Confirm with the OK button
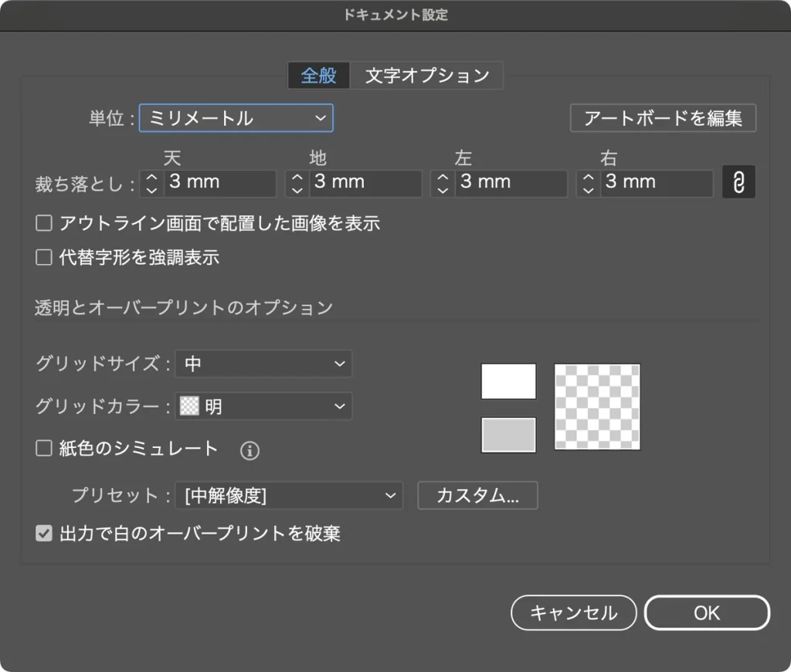 tap(707, 613)
